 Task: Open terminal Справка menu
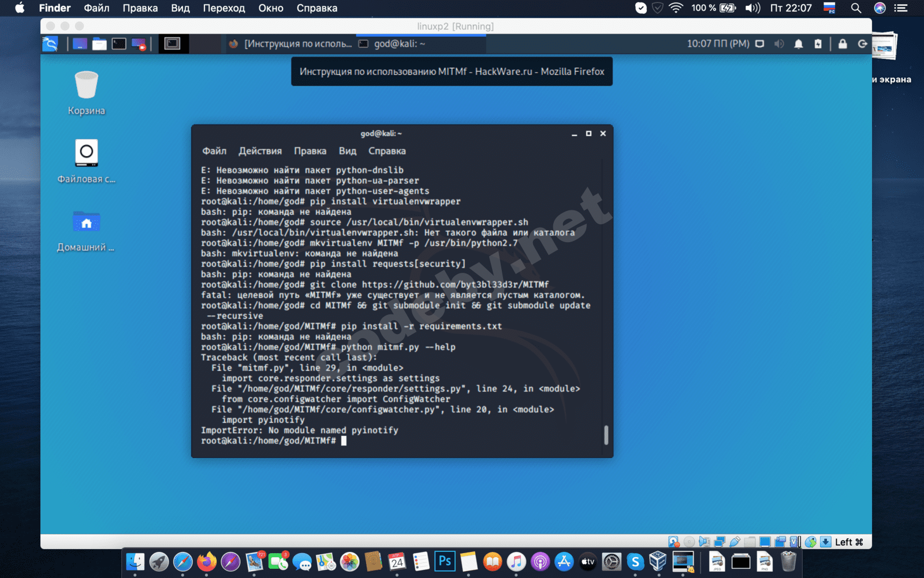click(x=387, y=151)
